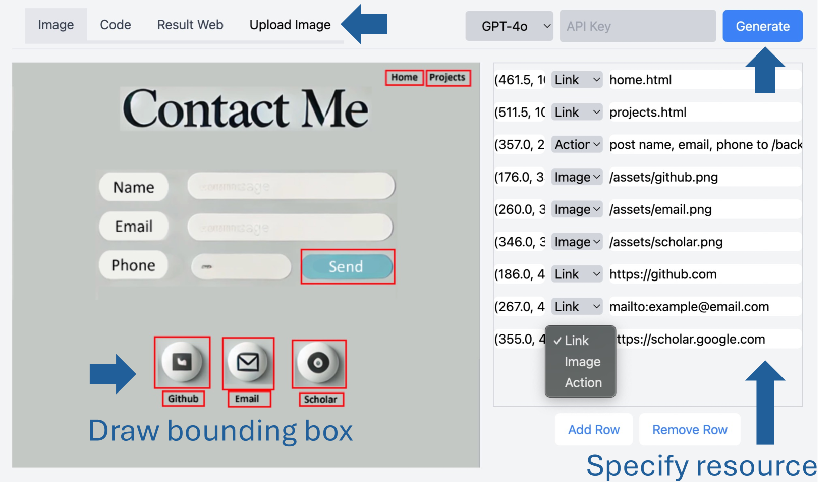Click the (511.5 coordinate field
This screenshot has height=504, width=838.
[520, 112]
